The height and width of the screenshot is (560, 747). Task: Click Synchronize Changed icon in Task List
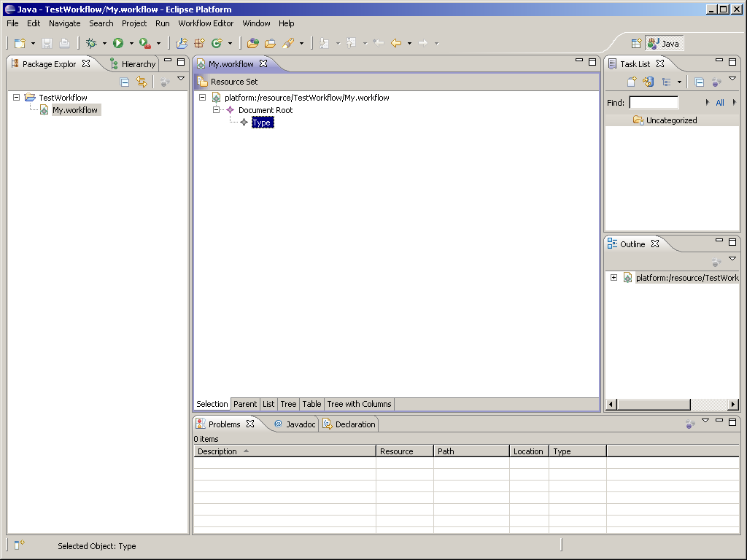pyautogui.click(x=648, y=82)
